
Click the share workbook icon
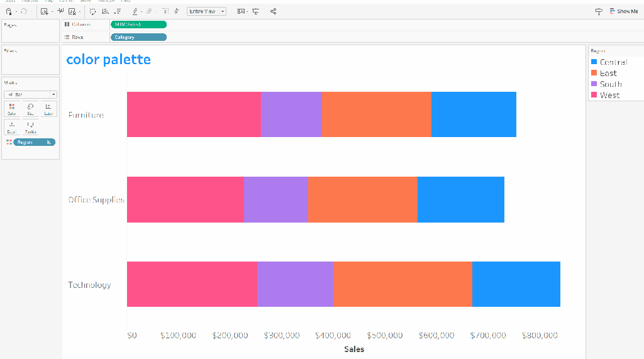(x=273, y=11)
